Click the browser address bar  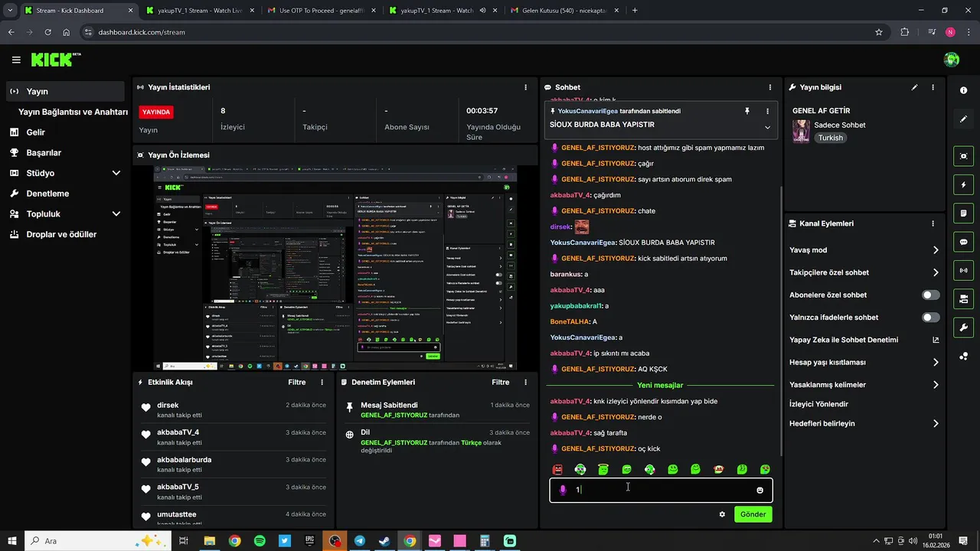click(x=482, y=32)
